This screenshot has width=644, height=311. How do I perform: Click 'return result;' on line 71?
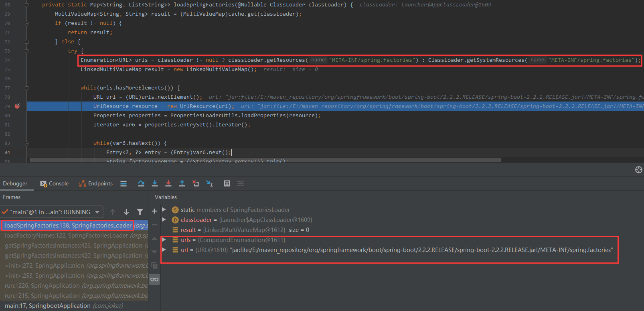[x=90, y=33]
